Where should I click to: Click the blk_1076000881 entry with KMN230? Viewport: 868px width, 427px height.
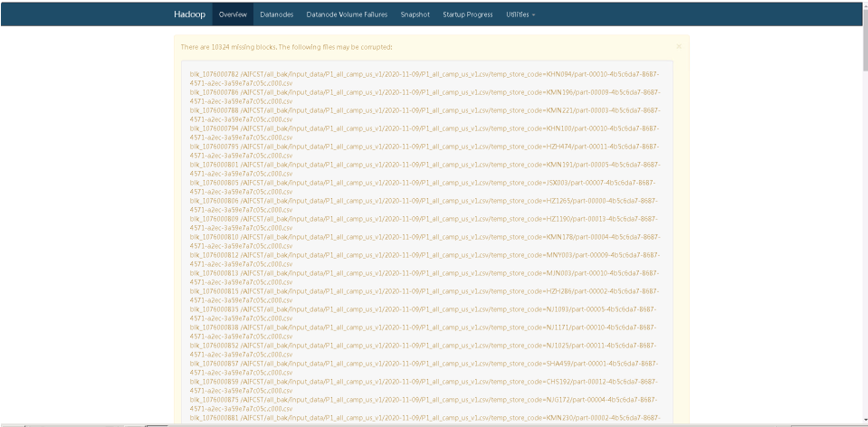tap(424, 418)
